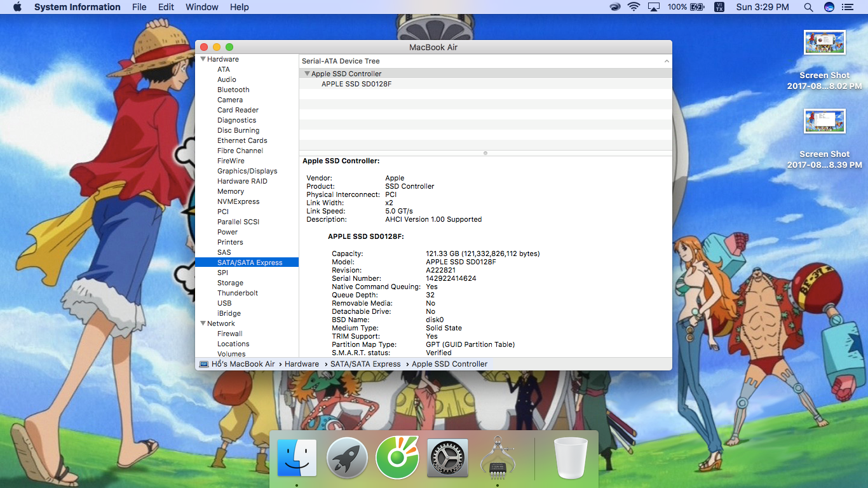Viewport: 868px width, 488px height.
Task: Select SPI in the sidebar
Action: pos(222,273)
